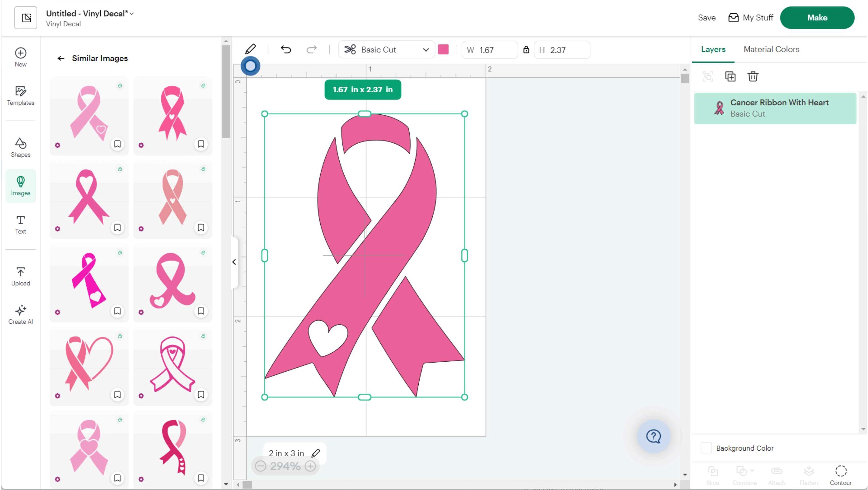Open the Contour tool
The image size is (868, 490).
tap(841, 472)
